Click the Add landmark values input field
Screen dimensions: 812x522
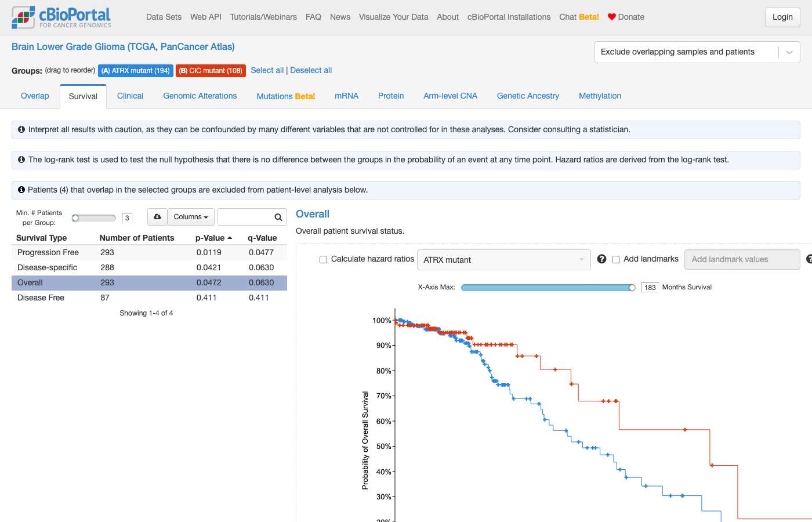[742, 260]
